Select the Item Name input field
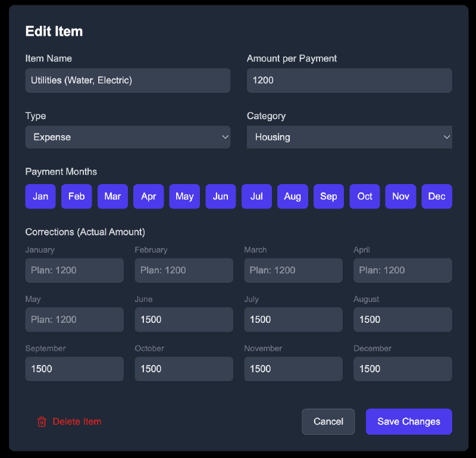Viewport: 476px width, 458px height. [127, 80]
